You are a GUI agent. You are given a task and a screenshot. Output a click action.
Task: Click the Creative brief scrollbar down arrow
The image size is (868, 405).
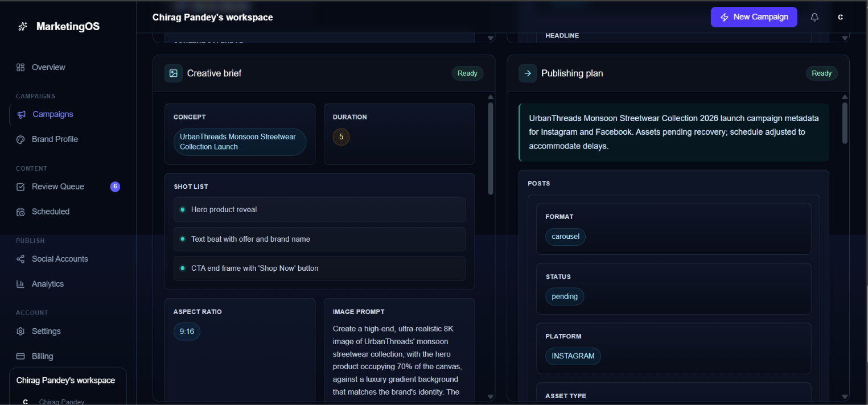click(491, 396)
